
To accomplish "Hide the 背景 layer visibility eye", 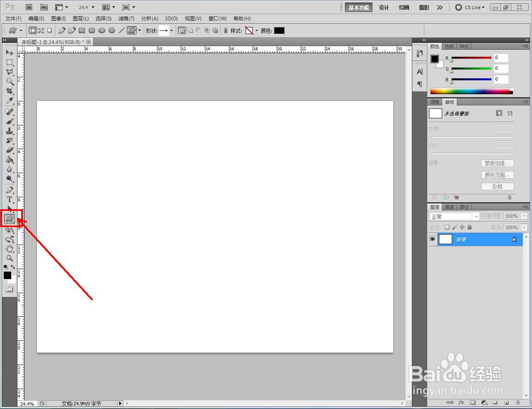I will click(x=433, y=240).
